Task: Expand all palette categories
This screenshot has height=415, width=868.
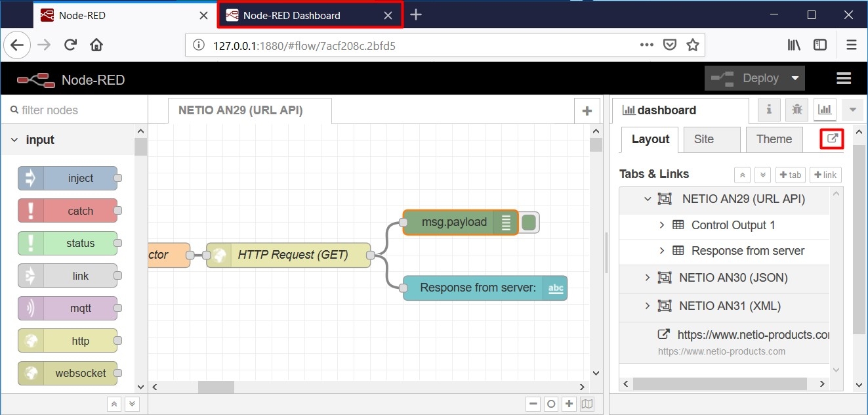Action: [132, 404]
